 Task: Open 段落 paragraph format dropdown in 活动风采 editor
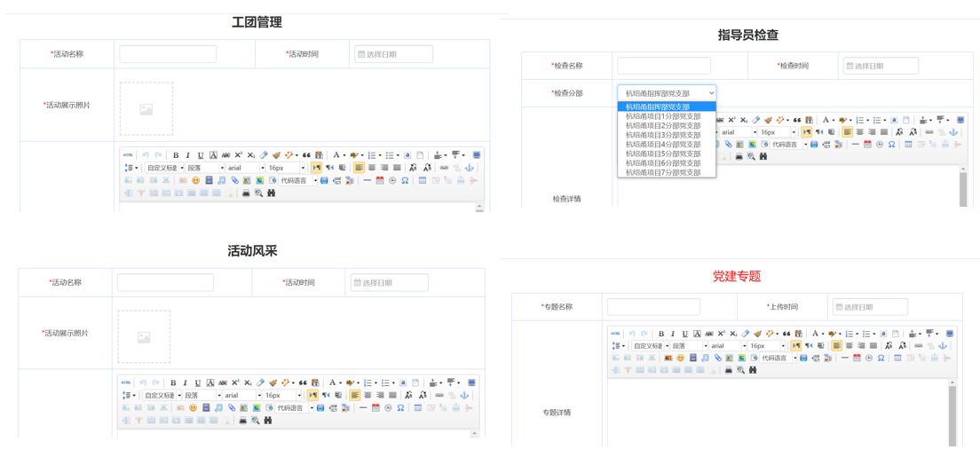tap(202, 396)
